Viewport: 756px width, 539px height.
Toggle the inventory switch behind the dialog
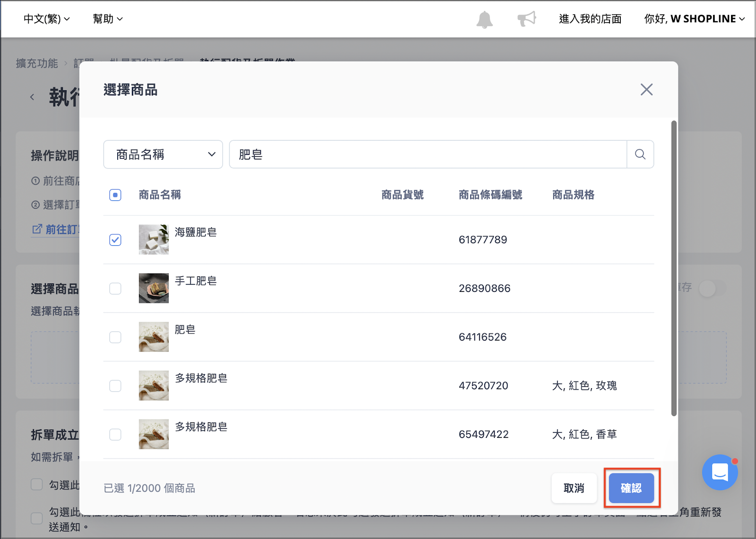pos(713,288)
